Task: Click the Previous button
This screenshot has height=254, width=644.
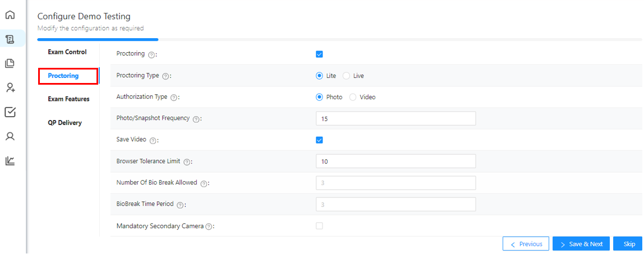Action: point(526,244)
